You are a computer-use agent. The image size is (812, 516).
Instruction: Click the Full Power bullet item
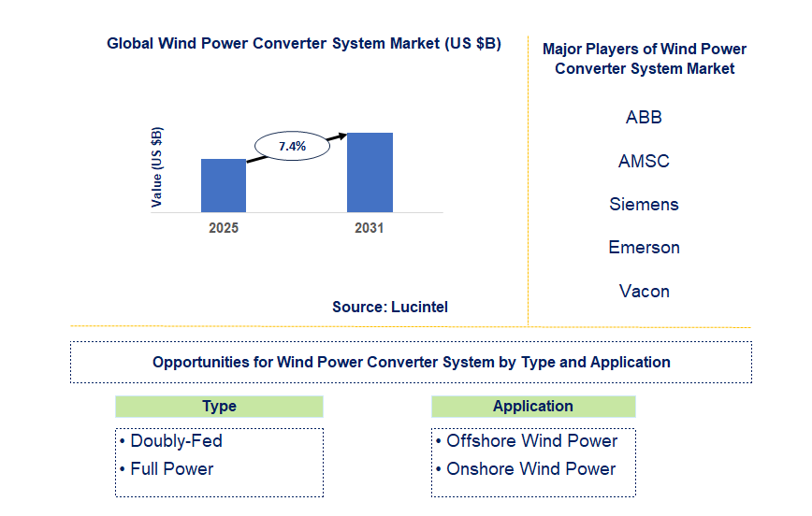167,469
